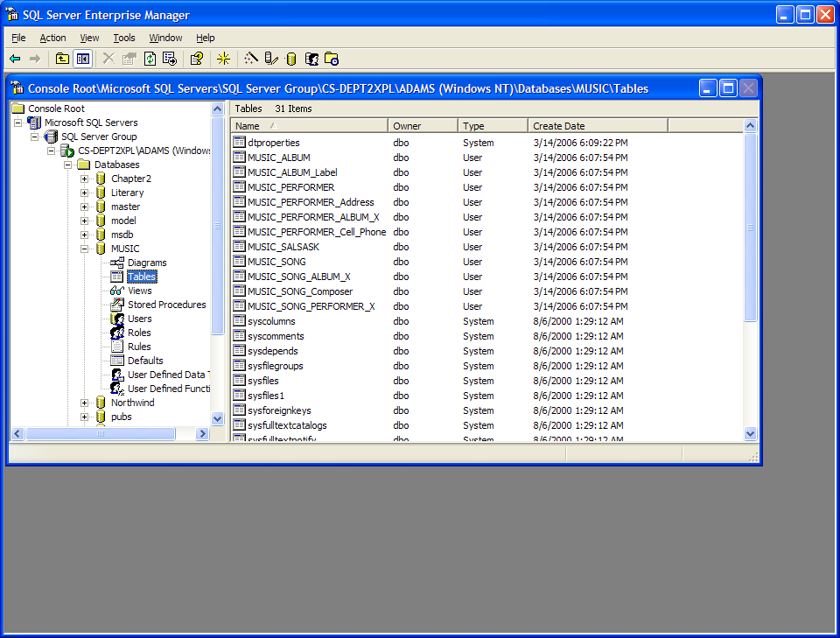Viewport: 840px width, 638px height.
Task: Click tree pane horizontal scroll right arrow
Action: (202, 434)
